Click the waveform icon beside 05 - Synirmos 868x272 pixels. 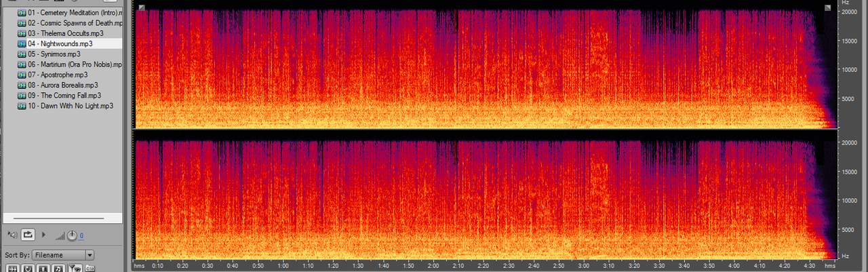tap(22, 54)
